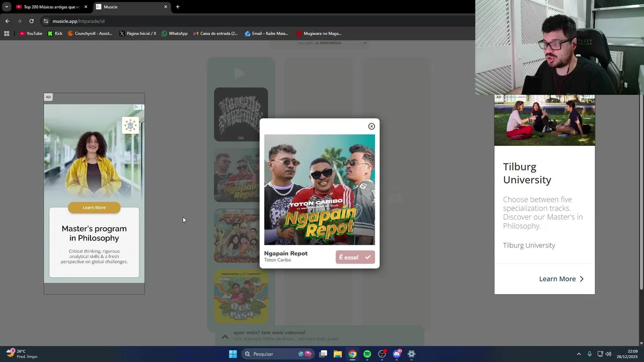Select the black graffiti-logo album thumbnail

[x=240, y=114]
